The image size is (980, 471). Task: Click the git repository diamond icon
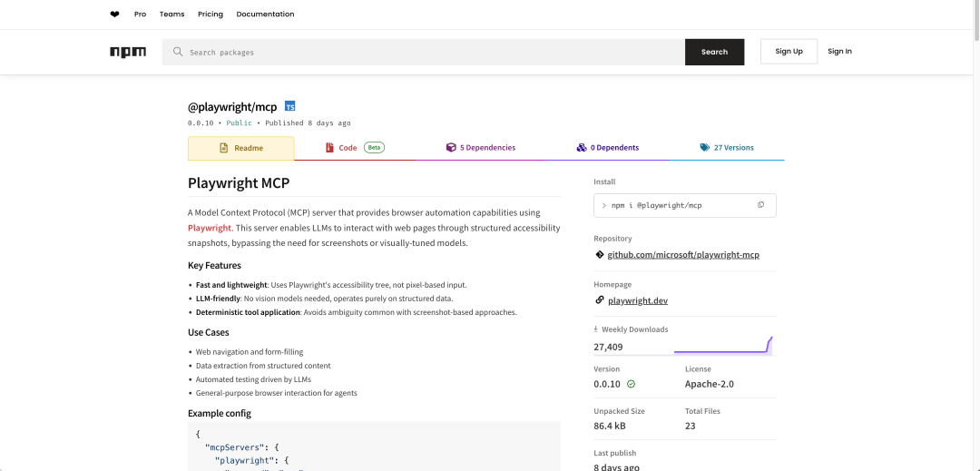click(599, 255)
